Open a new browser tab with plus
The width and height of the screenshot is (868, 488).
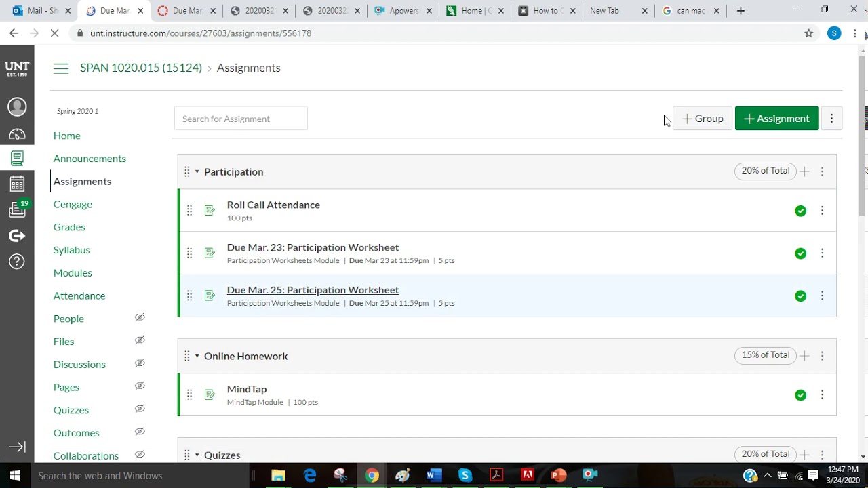point(741,11)
